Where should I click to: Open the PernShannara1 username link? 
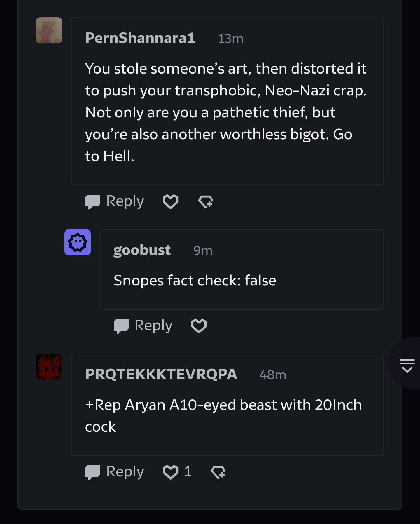[x=140, y=38]
